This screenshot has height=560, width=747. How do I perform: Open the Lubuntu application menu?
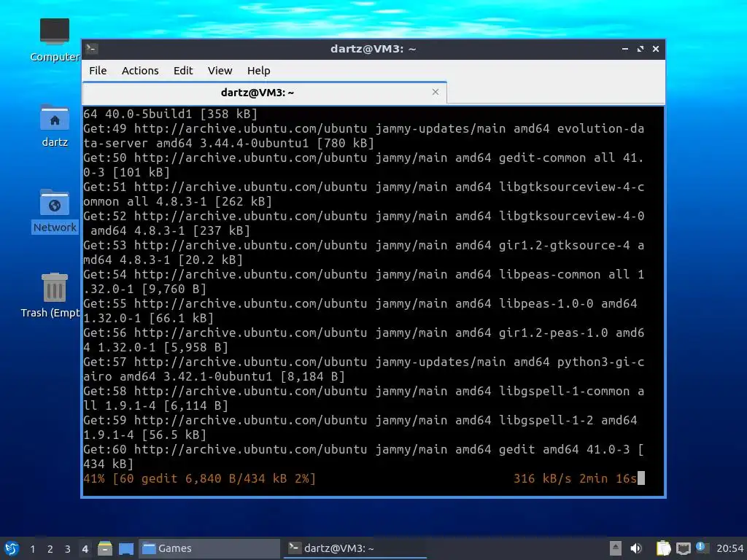pyautogui.click(x=12, y=548)
